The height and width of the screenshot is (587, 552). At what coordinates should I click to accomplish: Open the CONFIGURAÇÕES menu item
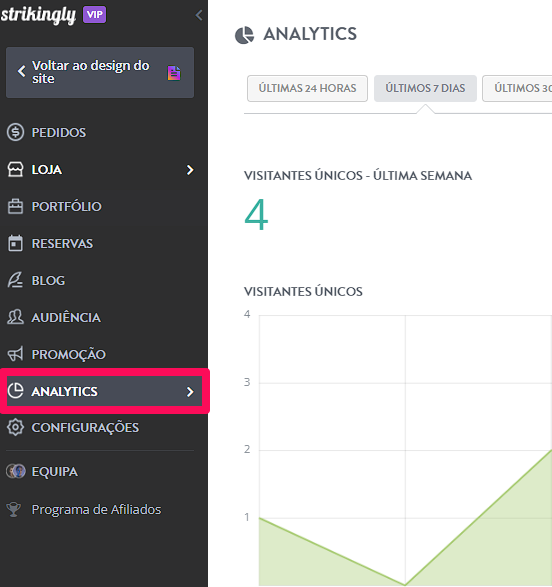(x=101, y=428)
